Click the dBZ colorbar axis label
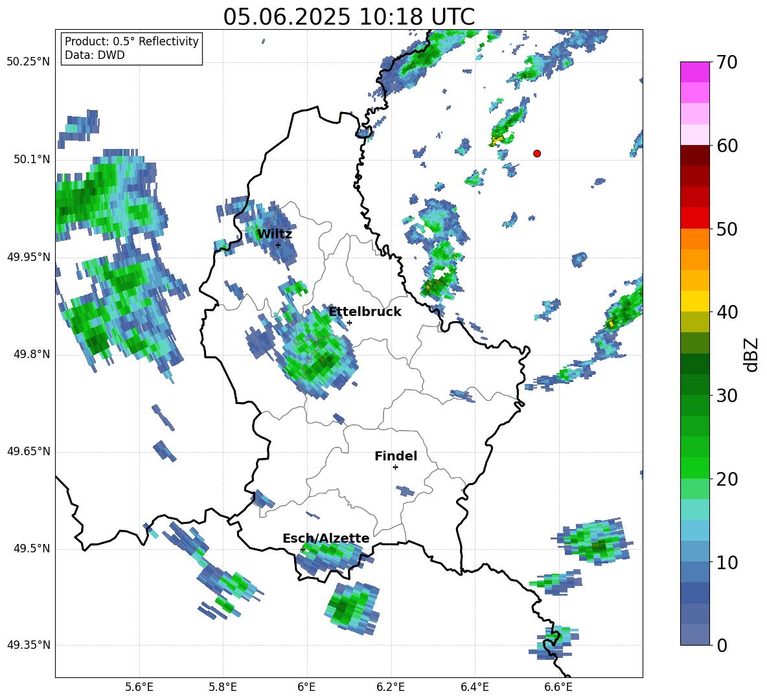This screenshot has height=700, width=767. coord(752,354)
